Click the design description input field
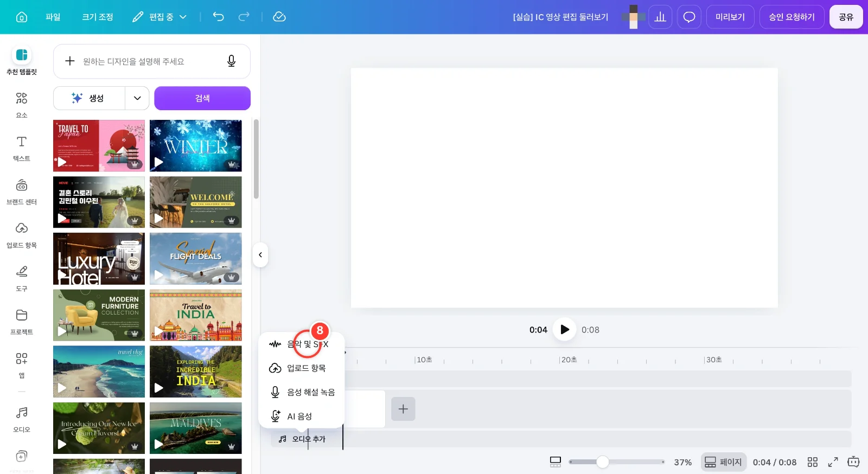Image resolution: width=868 pixels, height=474 pixels. click(x=152, y=61)
